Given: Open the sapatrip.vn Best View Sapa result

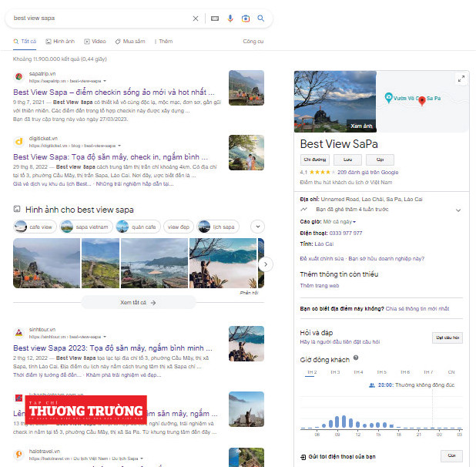Looking at the screenshot, I should click(x=112, y=91).
